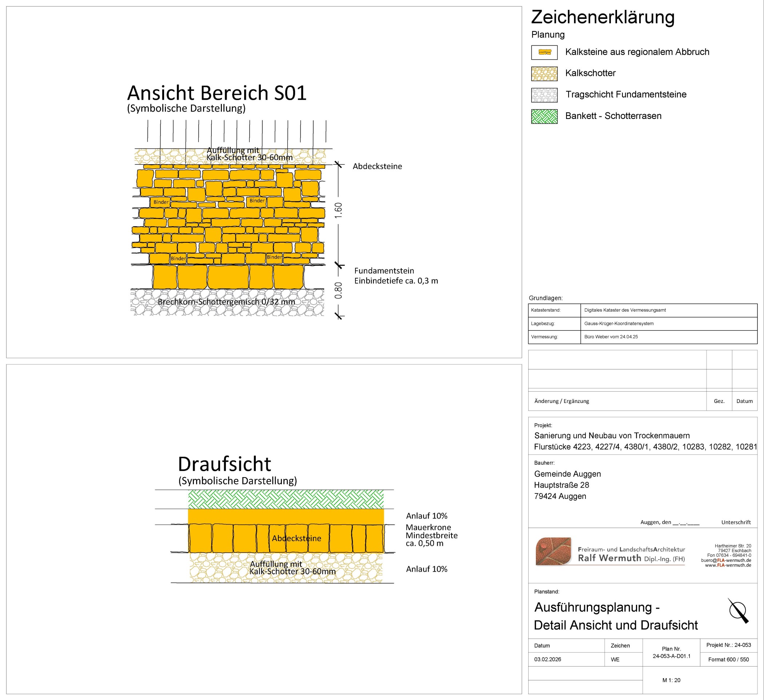Image resolution: width=764 pixels, height=700 pixels.
Task: Click the green hatched Bankett strip in Draufsicht
Action: point(286,499)
